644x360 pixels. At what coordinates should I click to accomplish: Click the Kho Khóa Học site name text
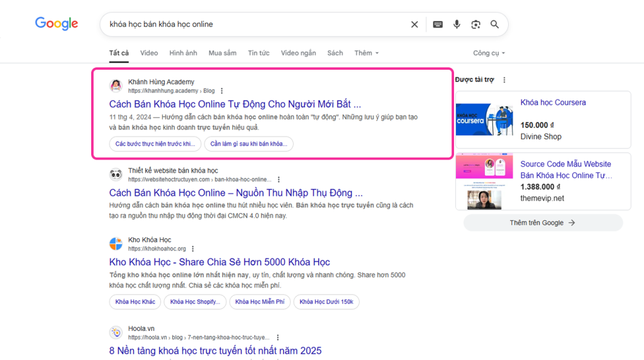pyautogui.click(x=150, y=240)
